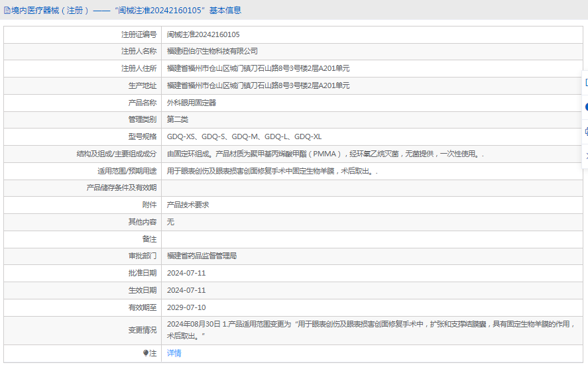Viewport: 588px width, 369px height.
Task: Click the 注册人住所 address value
Action: tap(258, 68)
